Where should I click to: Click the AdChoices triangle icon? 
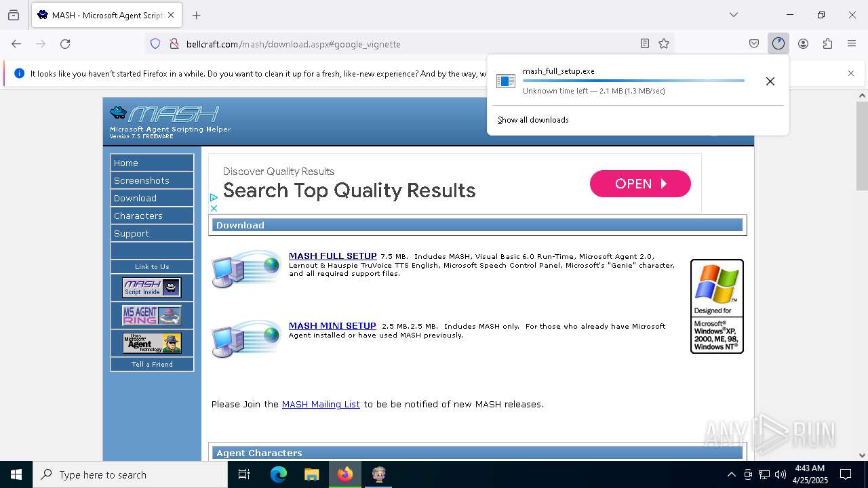(214, 198)
